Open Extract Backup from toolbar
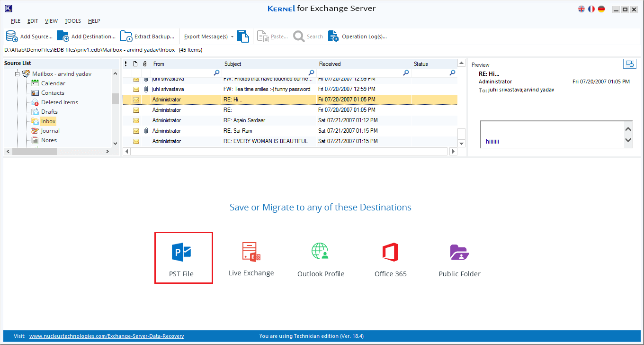 click(x=146, y=36)
